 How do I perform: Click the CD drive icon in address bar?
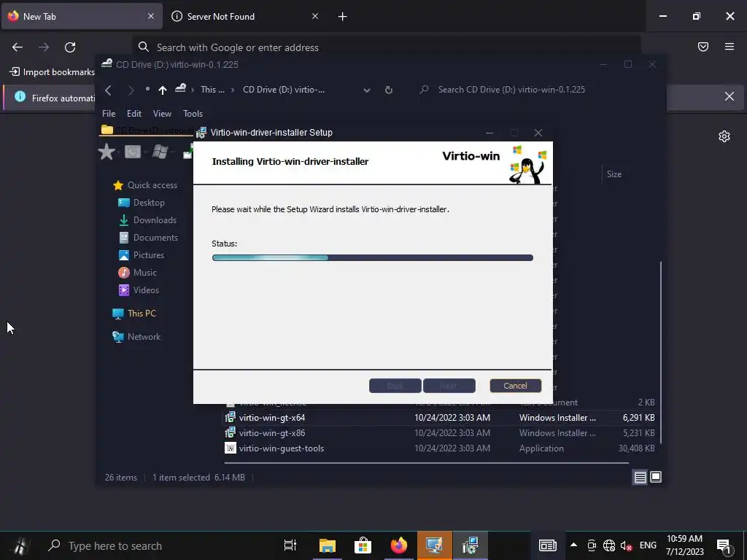[x=180, y=88]
